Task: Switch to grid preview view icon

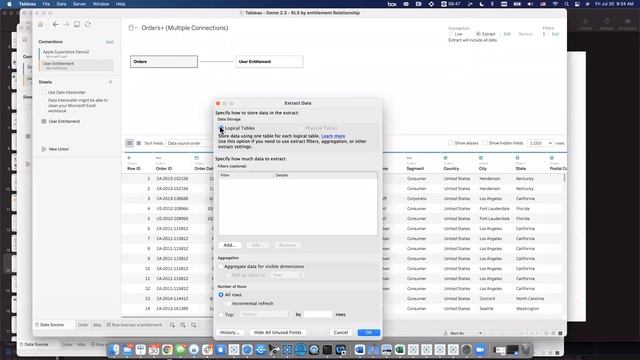Action: (129, 143)
